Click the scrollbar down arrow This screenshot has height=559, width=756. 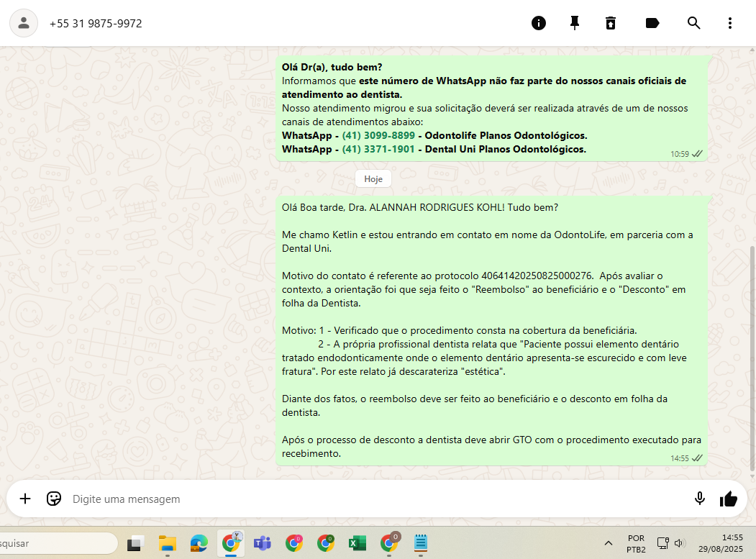[752, 476]
